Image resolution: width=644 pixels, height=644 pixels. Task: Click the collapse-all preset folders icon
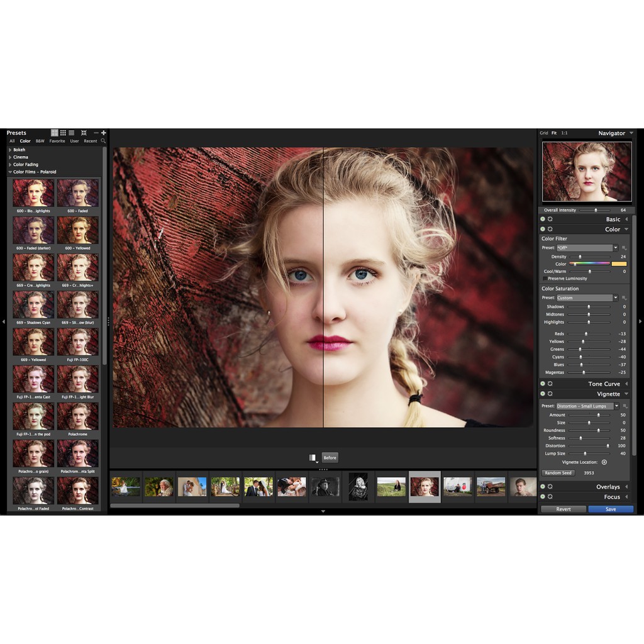[84, 133]
